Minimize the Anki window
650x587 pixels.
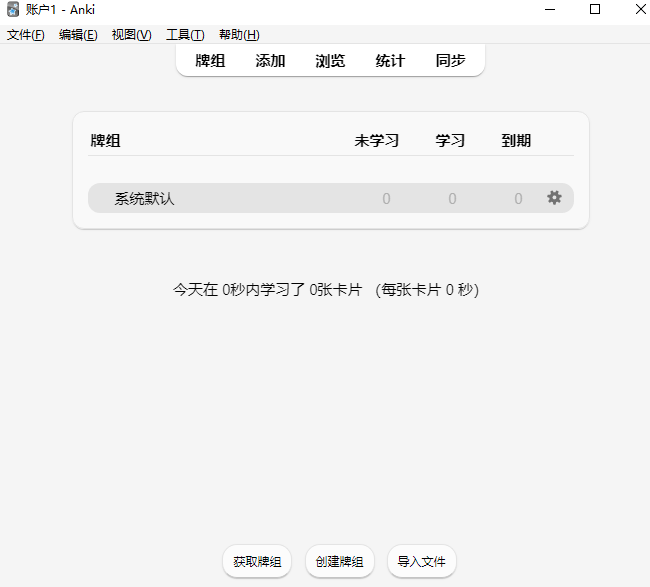551,10
